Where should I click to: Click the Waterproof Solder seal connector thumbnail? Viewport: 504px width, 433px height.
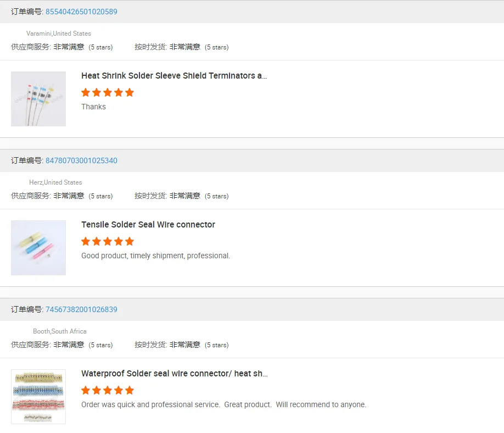pyautogui.click(x=38, y=397)
